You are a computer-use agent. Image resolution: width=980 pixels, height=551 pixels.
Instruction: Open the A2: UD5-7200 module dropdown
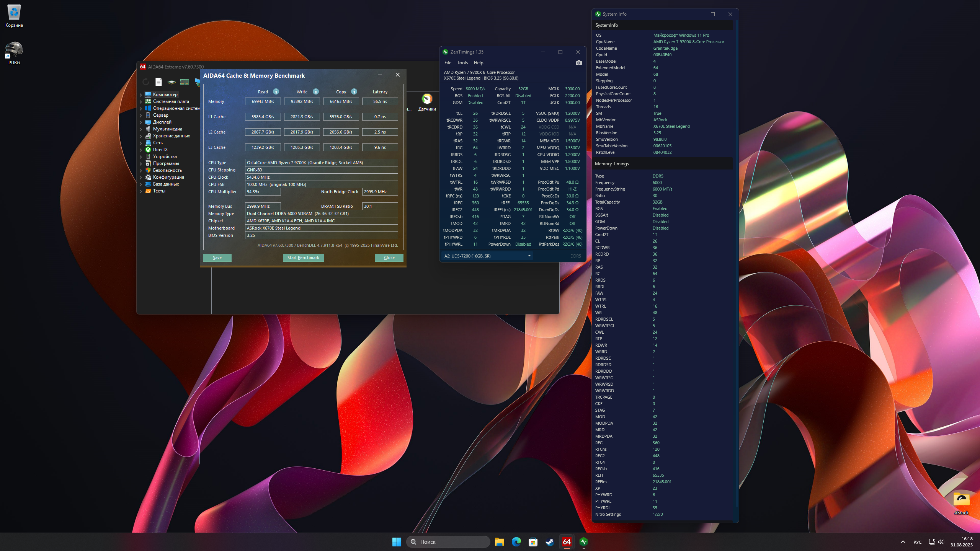(487, 256)
